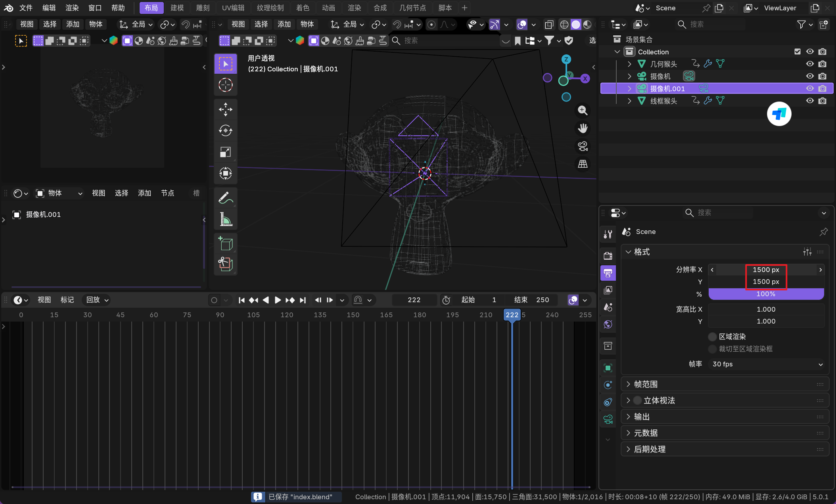Select the Rotate tool icon
Viewport: 836px width, 504px height.
pyautogui.click(x=225, y=130)
